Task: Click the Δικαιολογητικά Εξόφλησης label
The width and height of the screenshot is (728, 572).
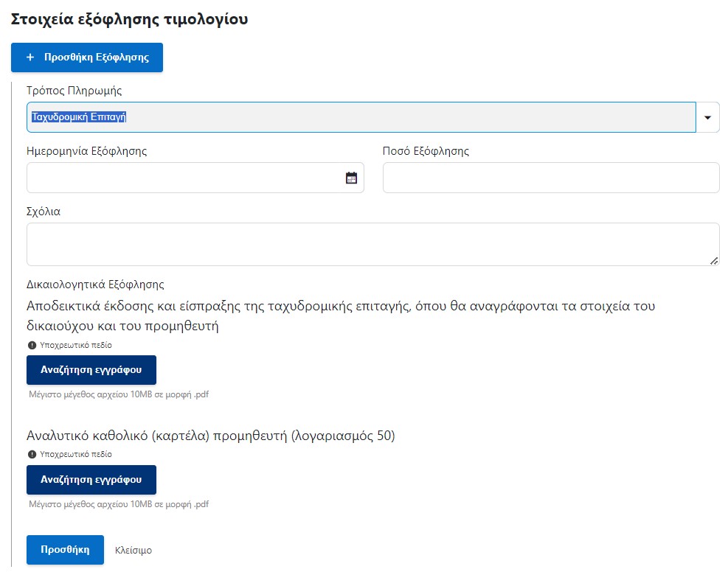Action: click(x=95, y=285)
